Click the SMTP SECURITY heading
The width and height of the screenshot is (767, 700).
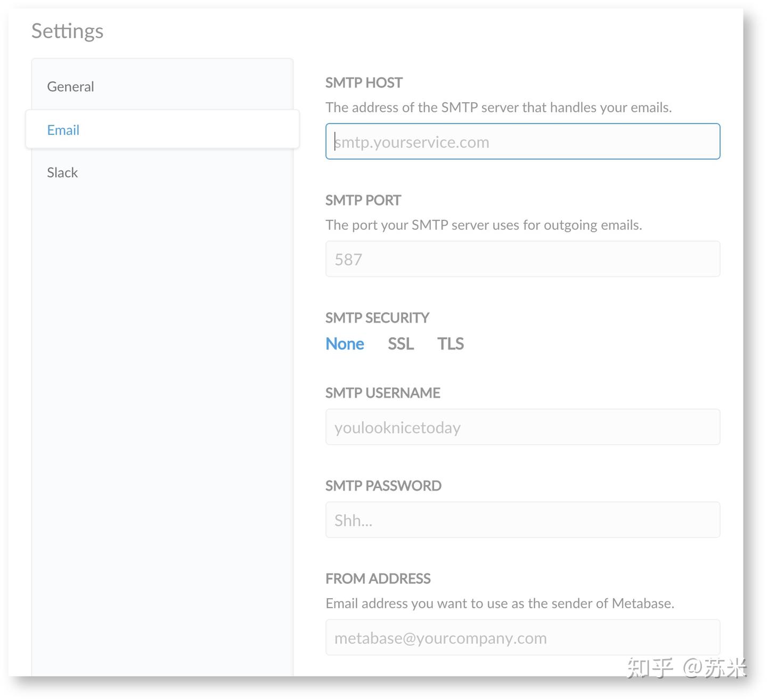[377, 318]
